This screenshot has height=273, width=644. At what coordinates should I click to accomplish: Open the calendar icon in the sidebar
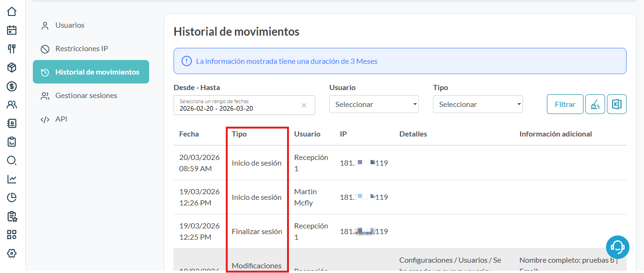12,30
